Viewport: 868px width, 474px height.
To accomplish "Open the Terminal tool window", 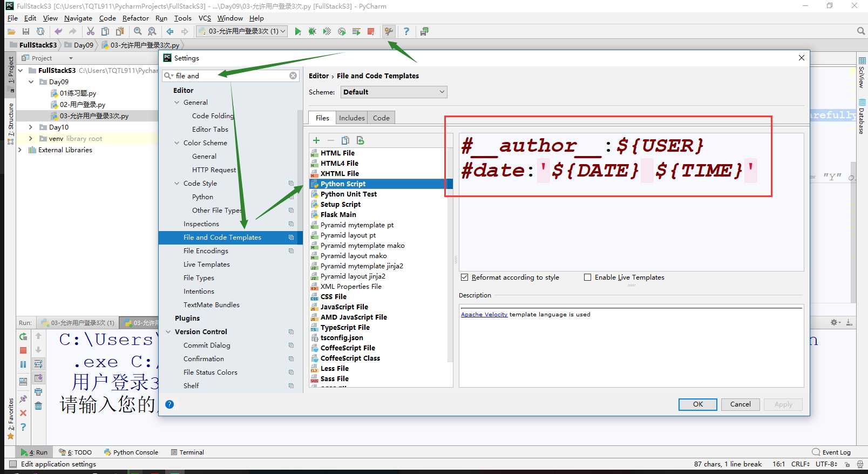I will 187,452.
